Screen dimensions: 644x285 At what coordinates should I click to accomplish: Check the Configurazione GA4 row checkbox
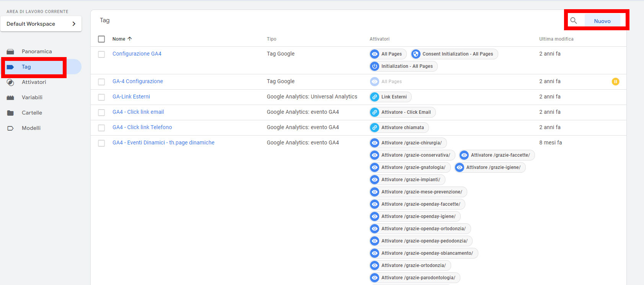coord(101,54)
